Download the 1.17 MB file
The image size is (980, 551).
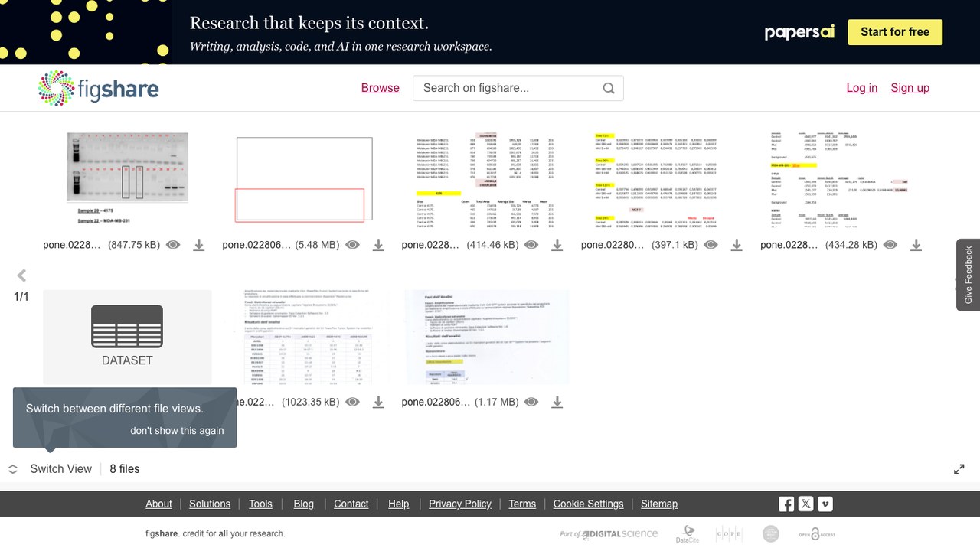click(557, 402)
